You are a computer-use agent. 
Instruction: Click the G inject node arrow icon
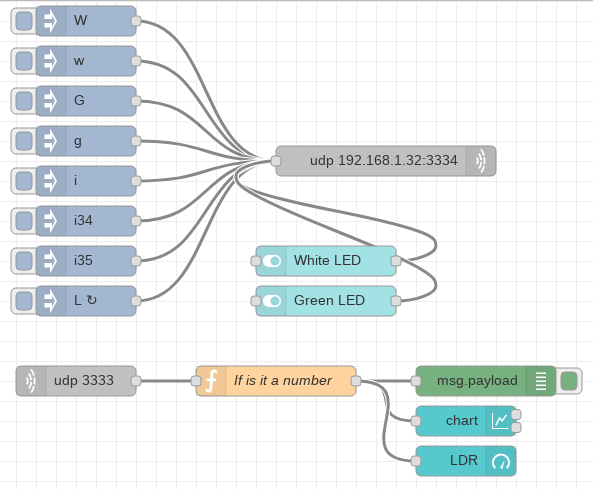51,101
